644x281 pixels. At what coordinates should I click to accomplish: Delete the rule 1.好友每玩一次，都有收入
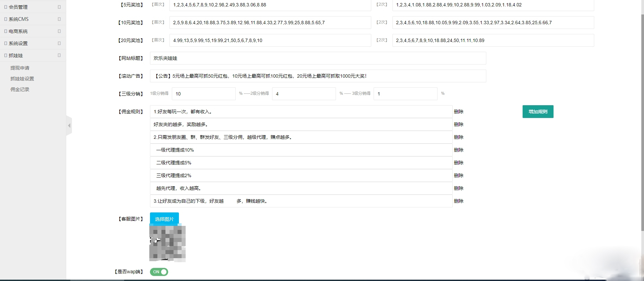point(458,112)
